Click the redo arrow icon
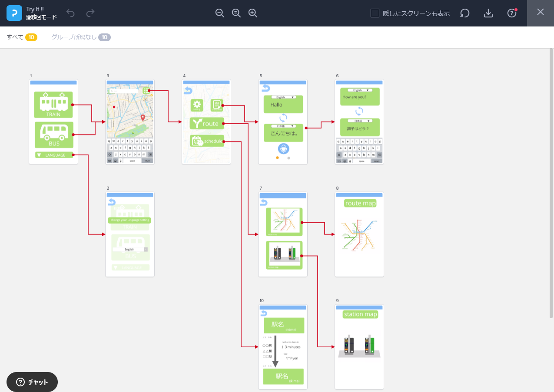 pyautogui.click(x=90, y=13)
